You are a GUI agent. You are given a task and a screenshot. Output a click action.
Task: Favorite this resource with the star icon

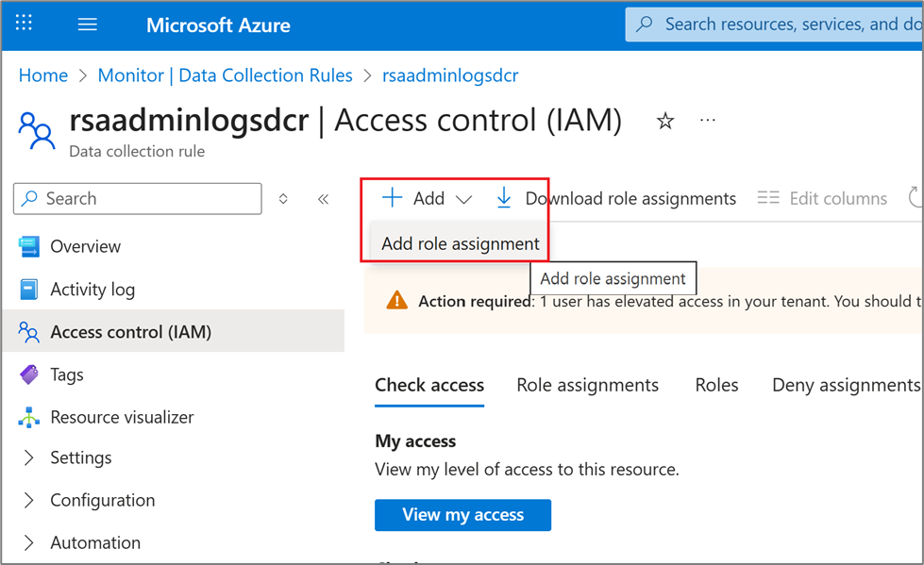pos(665,121)
